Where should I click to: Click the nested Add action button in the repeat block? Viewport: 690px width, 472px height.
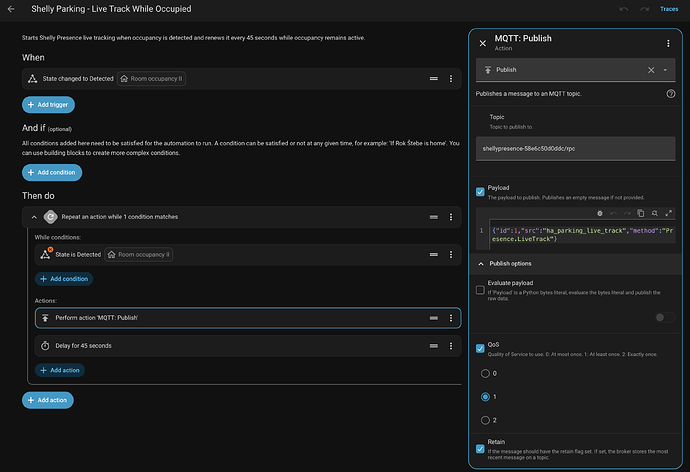click(x=60, y=370)
